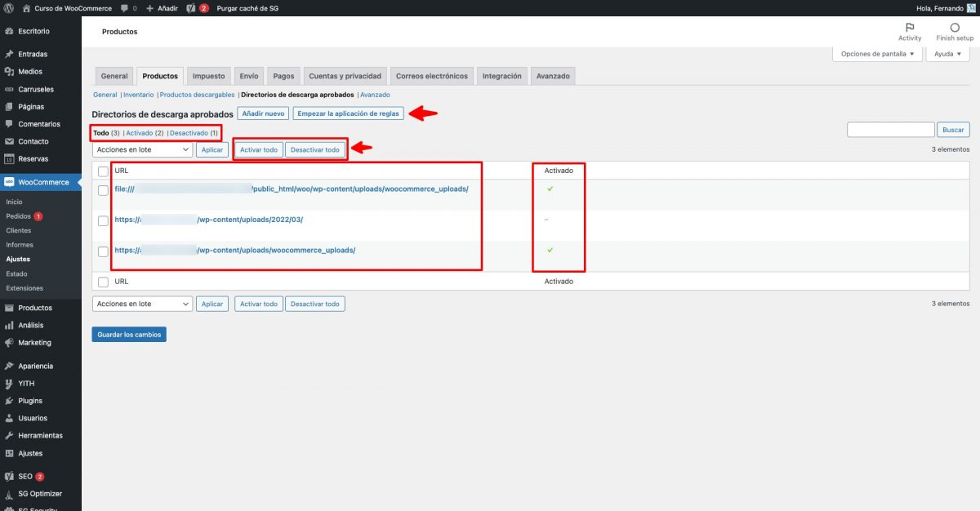Open the Medios sidebar icon

[9, 72]
